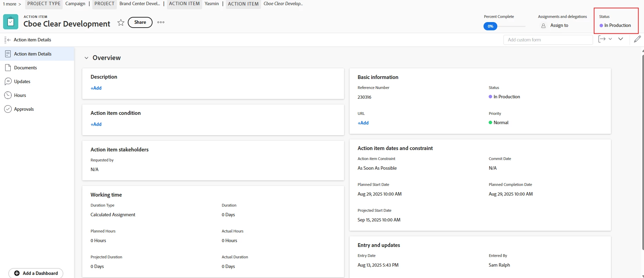
Task: Click the Planned Hours 0 Hours value
Action: click(x=98, y=241)
